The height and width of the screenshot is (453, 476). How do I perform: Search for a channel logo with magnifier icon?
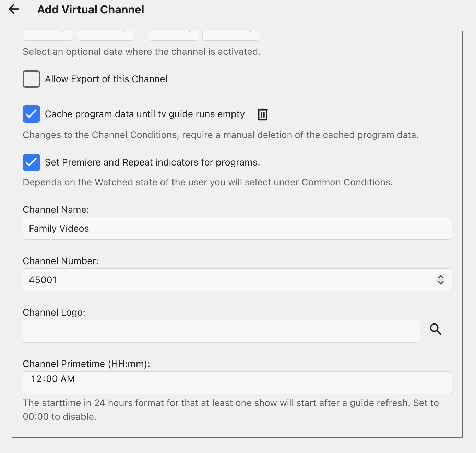(436, 329)
